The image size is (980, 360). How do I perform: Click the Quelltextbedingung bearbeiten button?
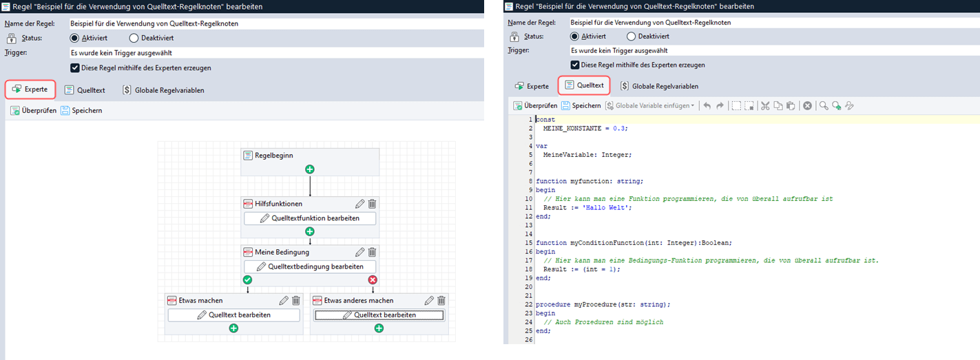coord(310,266)
